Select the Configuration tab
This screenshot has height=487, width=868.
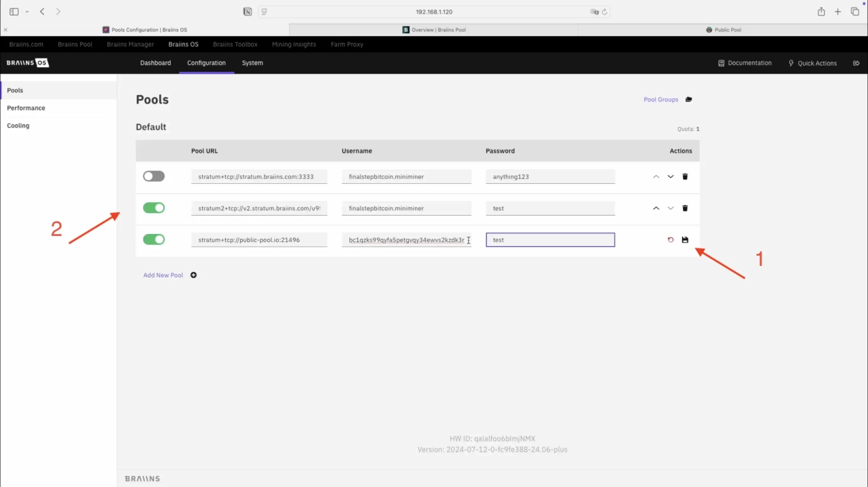tap(207, 63)
